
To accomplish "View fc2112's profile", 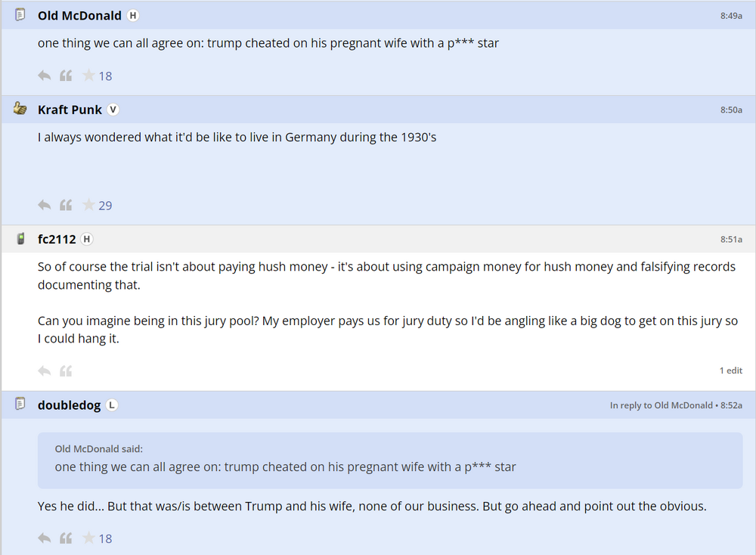I will tap(57, 239).
